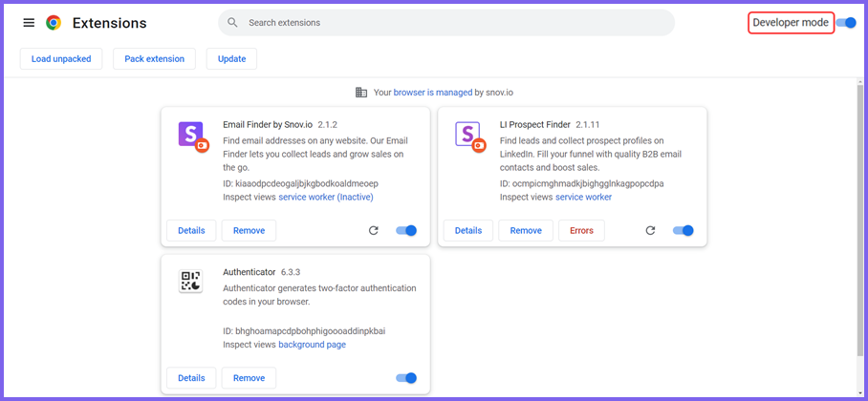Open the hamburger main menu
Screen dimensions: 868x401
click(x=29, y=23)
